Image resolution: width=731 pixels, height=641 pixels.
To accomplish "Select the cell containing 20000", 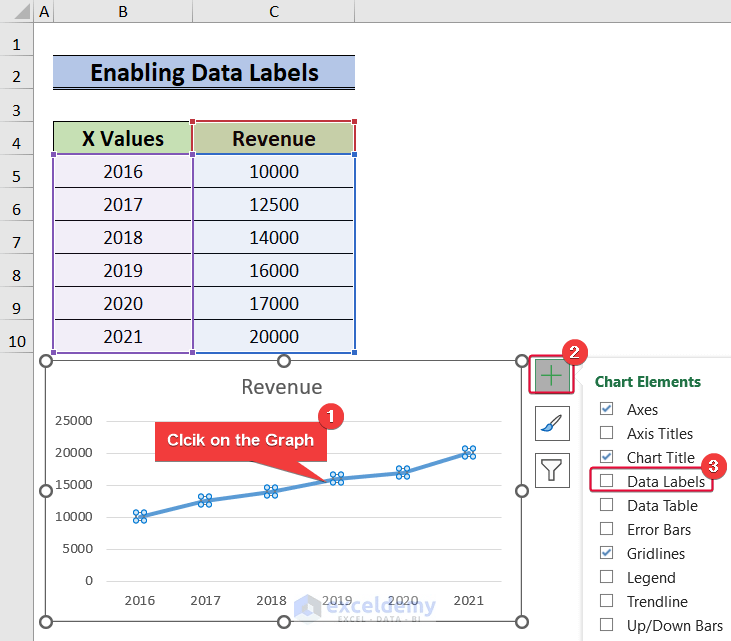I will [x=274, y=337].
